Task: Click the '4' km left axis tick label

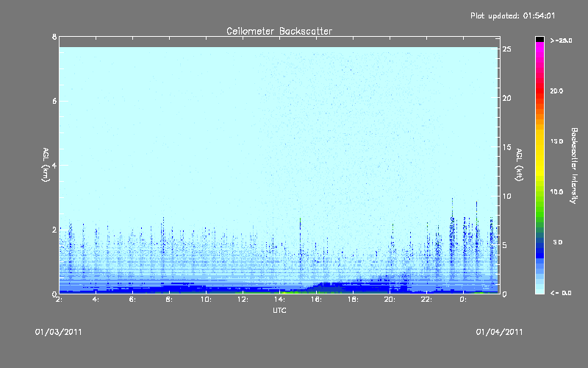Action: (54, 165)
